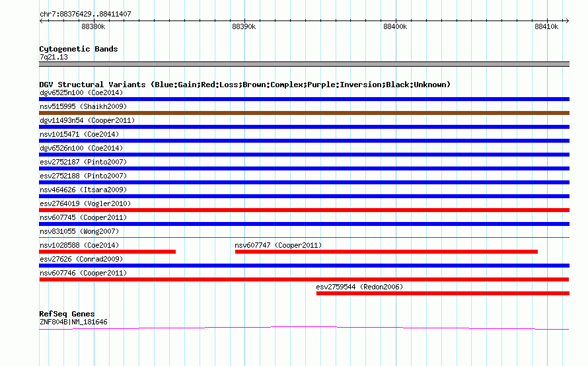Click the 'esv2764019 (Vogler2010)' label
588x366 pixels.
(x=85, y=203)
